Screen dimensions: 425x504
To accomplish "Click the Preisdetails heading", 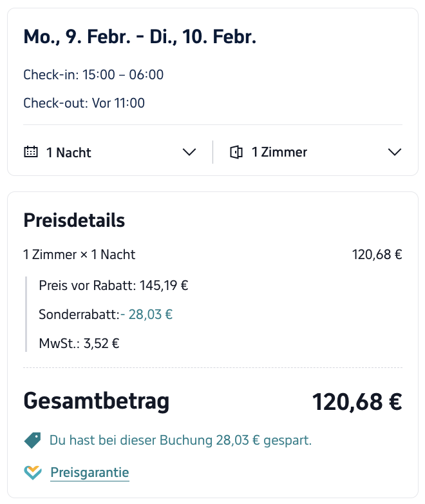I will coord(74,220).
